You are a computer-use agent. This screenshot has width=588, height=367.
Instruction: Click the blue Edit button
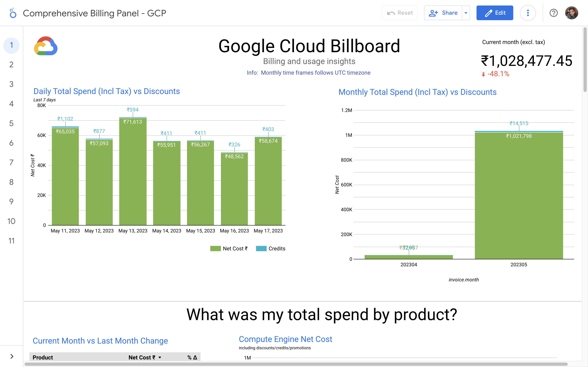pos(495,13)
